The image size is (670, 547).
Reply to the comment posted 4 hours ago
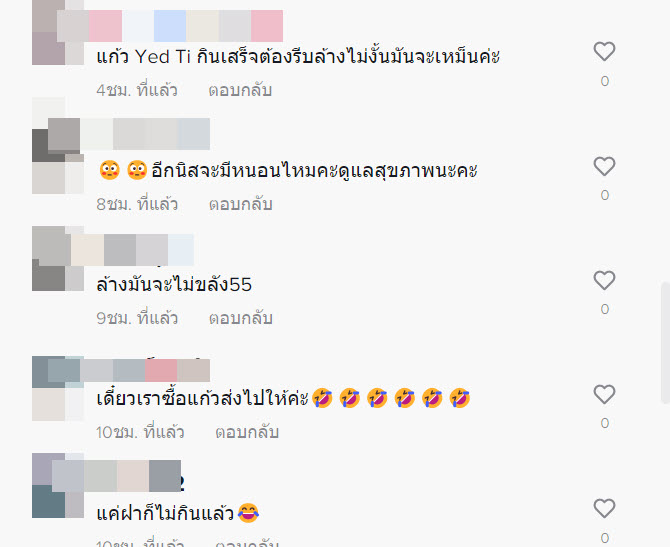click(x=240, y=90)
